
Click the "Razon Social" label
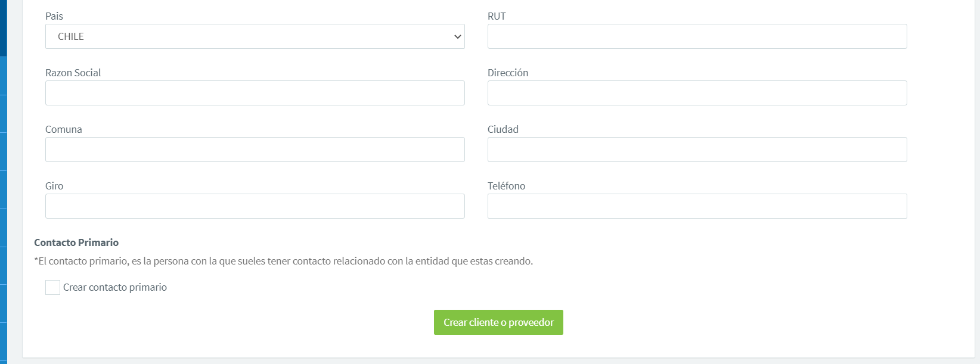click(x=73, y=73)
